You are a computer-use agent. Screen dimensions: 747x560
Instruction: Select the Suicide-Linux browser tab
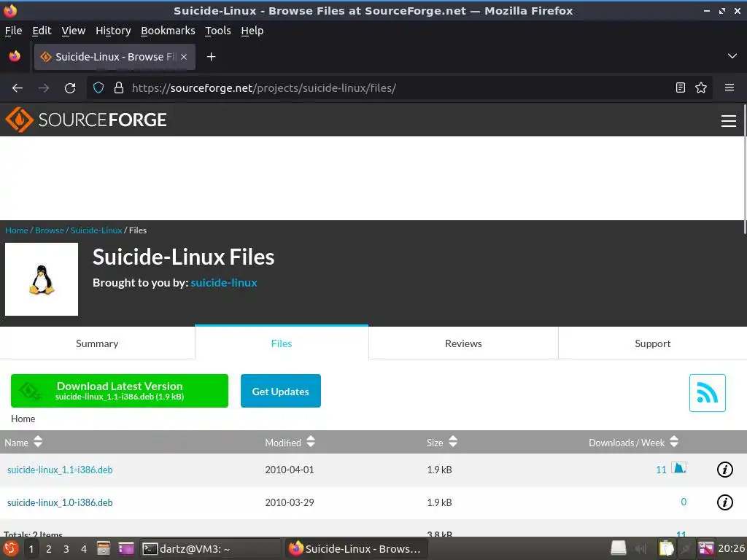click(115, 57)
